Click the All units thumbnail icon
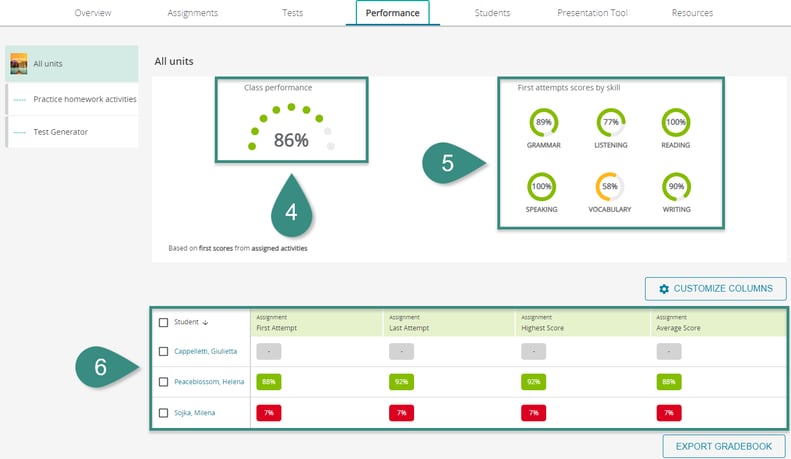The image size is (791, 459). 19,64
